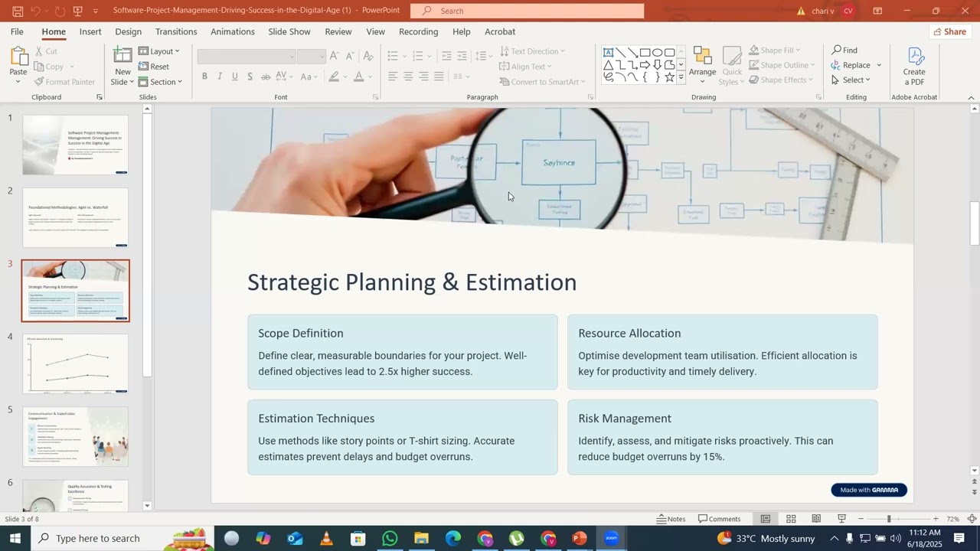Increase list indent level
Screen dimensions: 980x551
pyautogui.click(x=462, y=56)
